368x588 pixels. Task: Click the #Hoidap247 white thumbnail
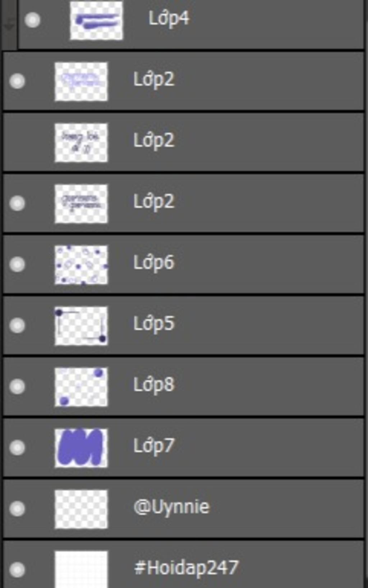pyautogui.click(x=81, y=569)
